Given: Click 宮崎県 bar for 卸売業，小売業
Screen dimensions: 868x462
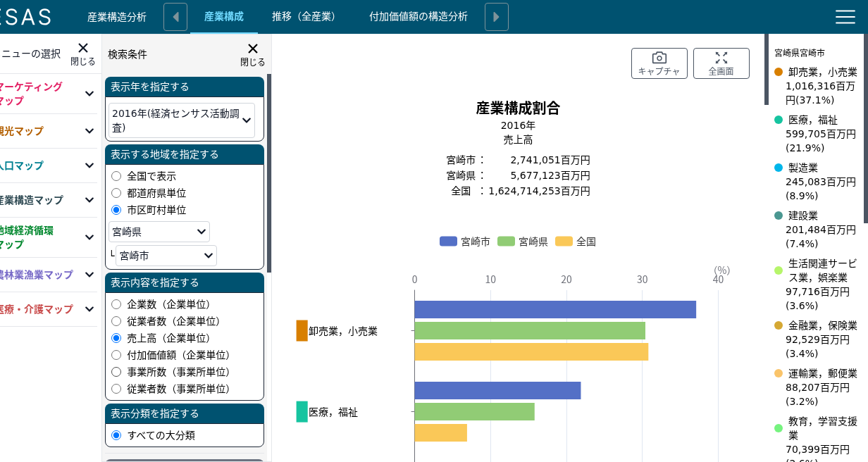Looking at the screenshot, I should pyautogui.click(x=530, y=331).
